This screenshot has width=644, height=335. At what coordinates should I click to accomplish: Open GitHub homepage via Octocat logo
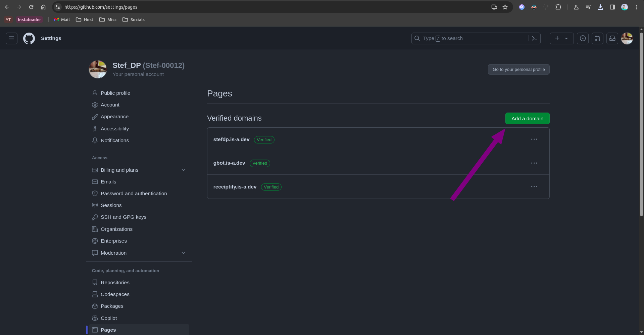pyautogui.click(x=29, y=38)
